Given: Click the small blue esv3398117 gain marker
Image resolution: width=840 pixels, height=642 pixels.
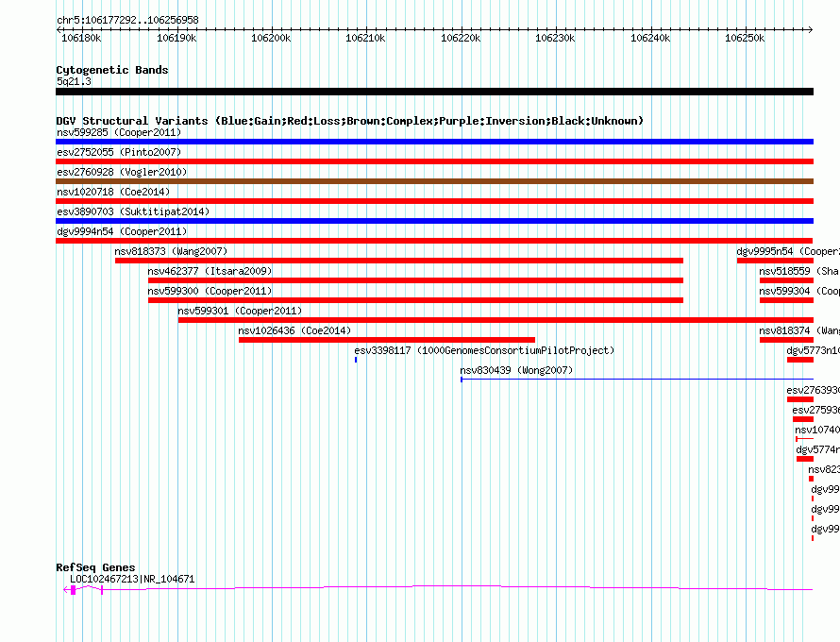Looking at the screenshot, I should coord(356,360).
